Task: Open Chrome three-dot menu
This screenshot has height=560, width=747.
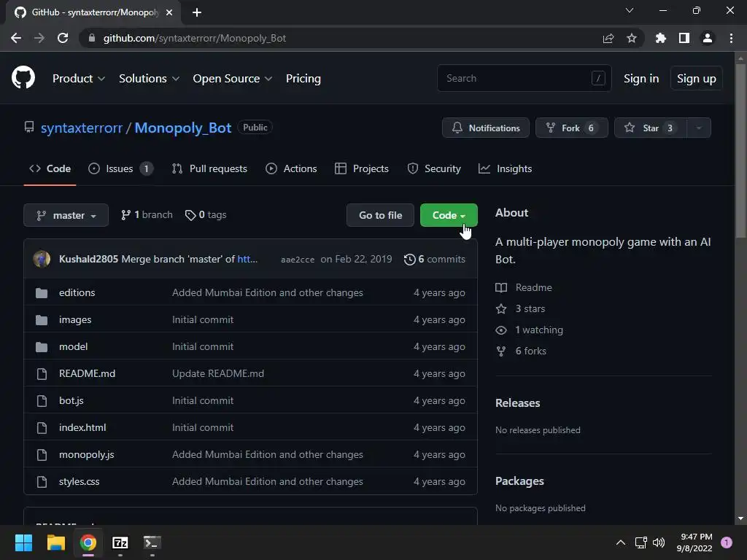Action: (731, 38)
